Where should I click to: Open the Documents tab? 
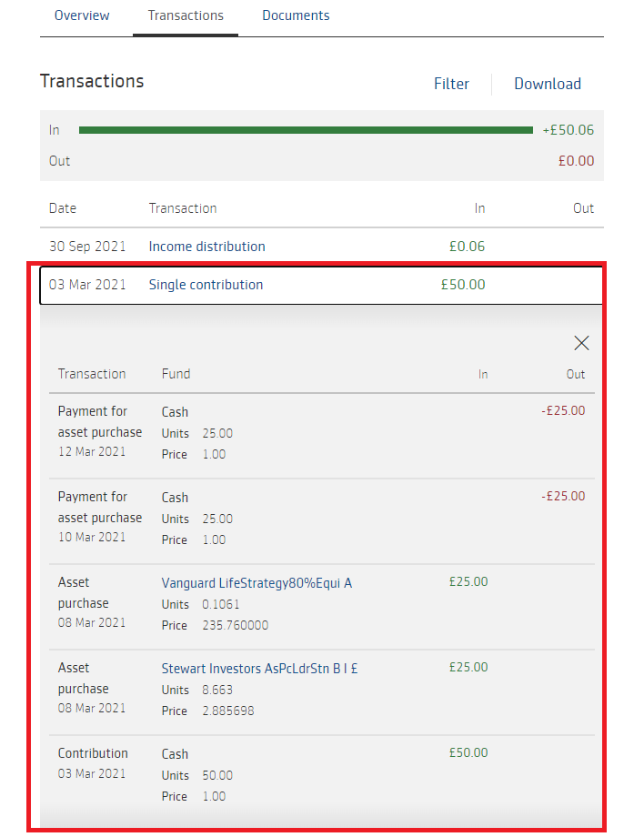tap(296, 15)
